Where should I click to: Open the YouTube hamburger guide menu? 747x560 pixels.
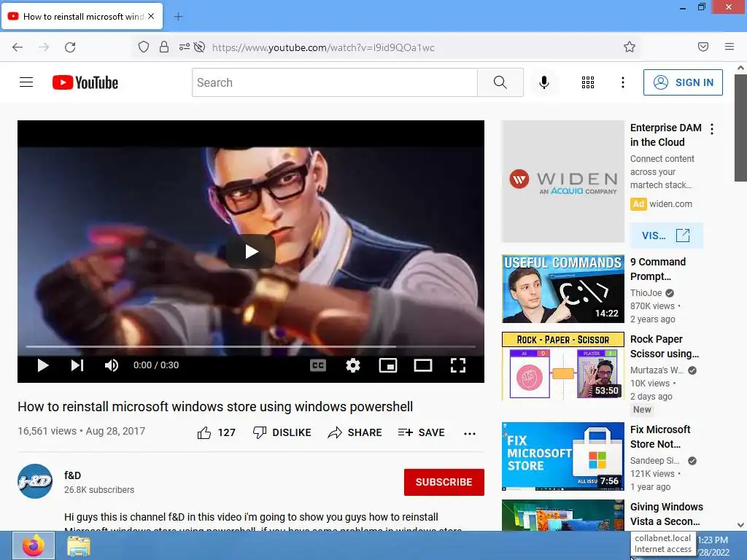pyautogui.click(x=26, y=82)
